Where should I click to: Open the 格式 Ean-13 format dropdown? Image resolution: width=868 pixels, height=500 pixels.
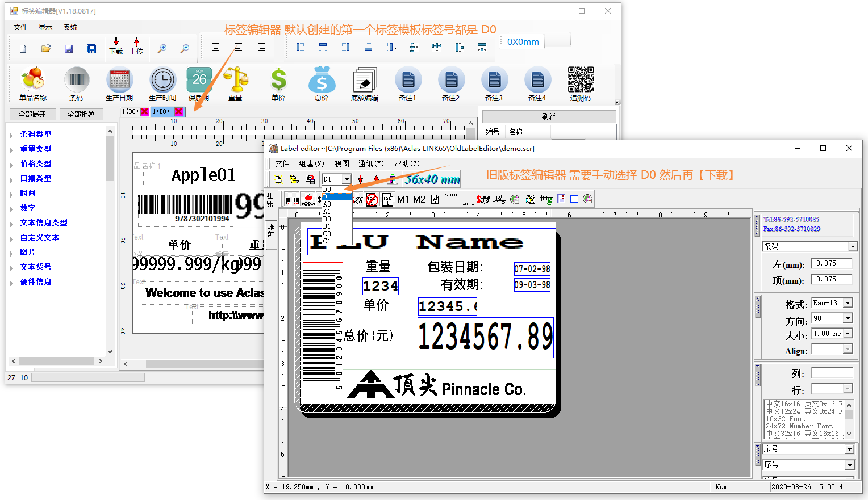848,303
